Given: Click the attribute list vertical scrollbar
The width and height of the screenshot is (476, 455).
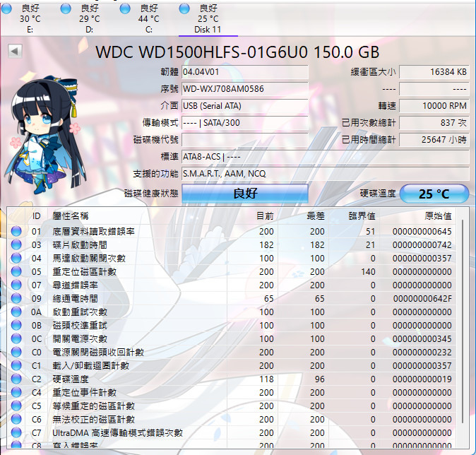Looking at the screenshot, I should coord(463,321).
